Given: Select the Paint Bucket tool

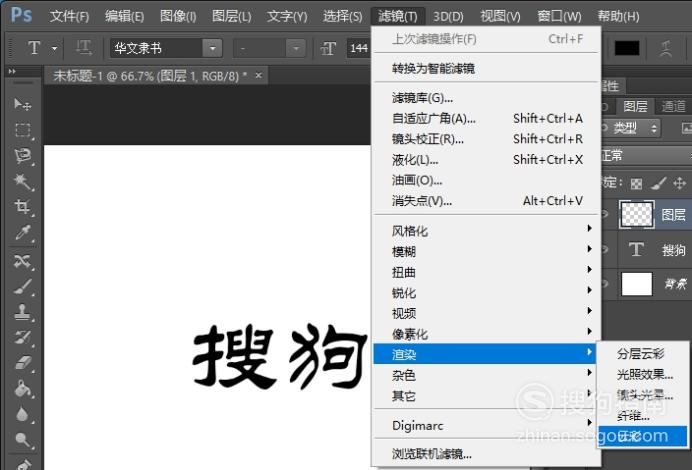Looking at the screenshot, I should click(22, 389).
